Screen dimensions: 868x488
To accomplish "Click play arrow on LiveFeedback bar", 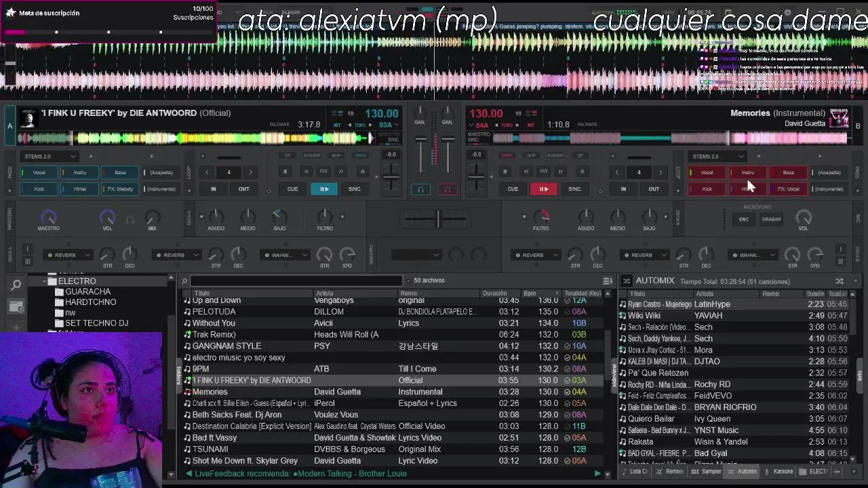I will [597, 474].
